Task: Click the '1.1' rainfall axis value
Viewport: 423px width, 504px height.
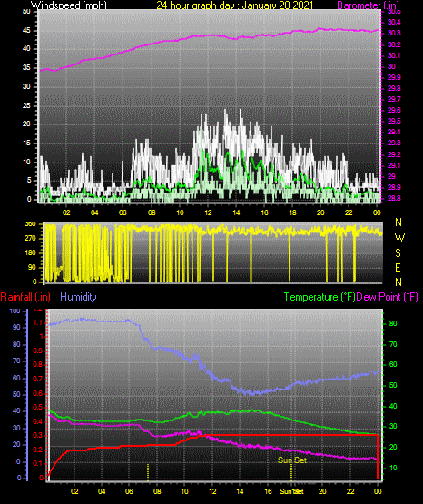Action: point(38,322)
